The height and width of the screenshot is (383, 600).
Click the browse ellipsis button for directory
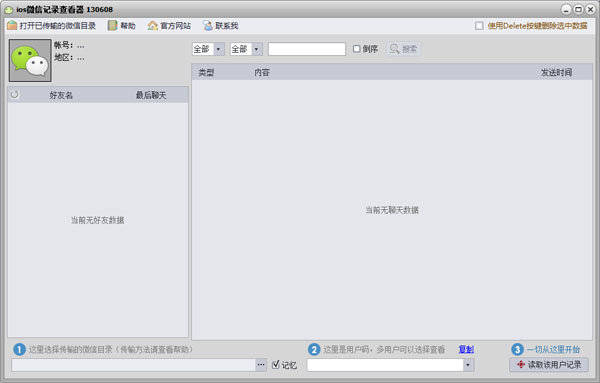pyautogui.click(x=261, y=365)
